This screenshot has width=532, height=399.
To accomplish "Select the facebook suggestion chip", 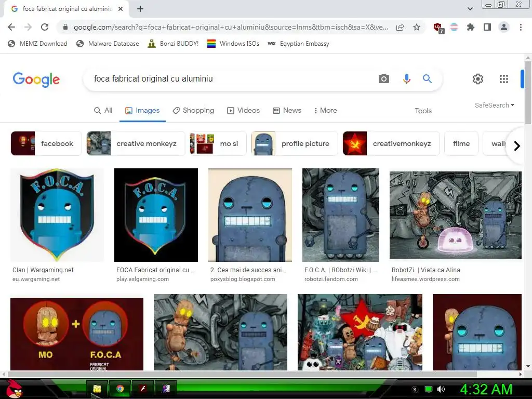I will click(x=46, y=143).
